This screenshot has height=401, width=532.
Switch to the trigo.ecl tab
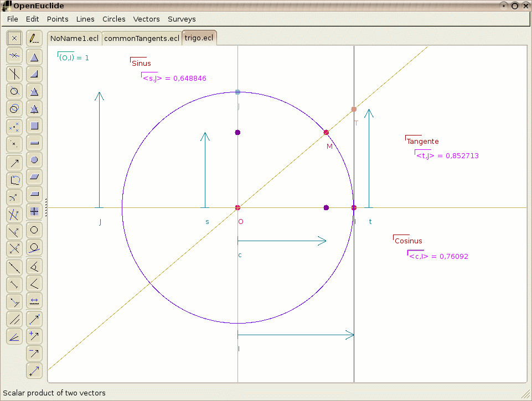pyautogui.click(x=199, y=38)
